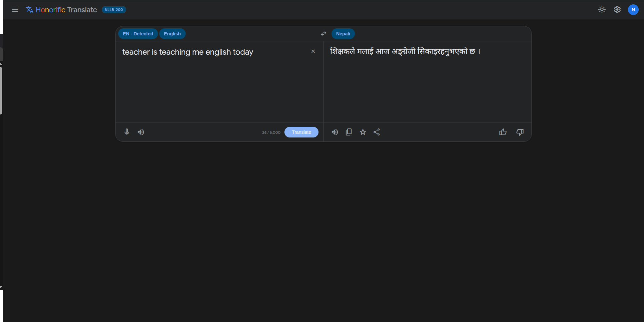Save translation with star icon
The width and height of the screenshot is (644, 322).
[x=363, y=132]
